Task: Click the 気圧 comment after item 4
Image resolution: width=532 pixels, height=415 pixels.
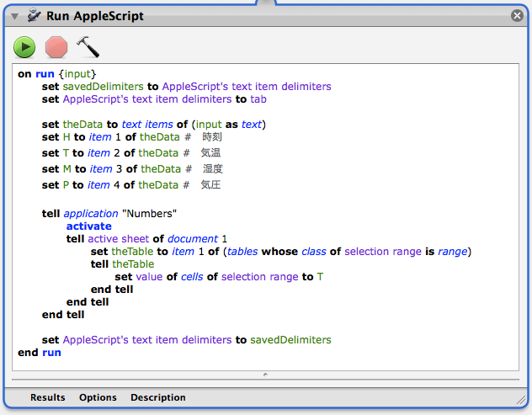Action: tap(210, 185)
